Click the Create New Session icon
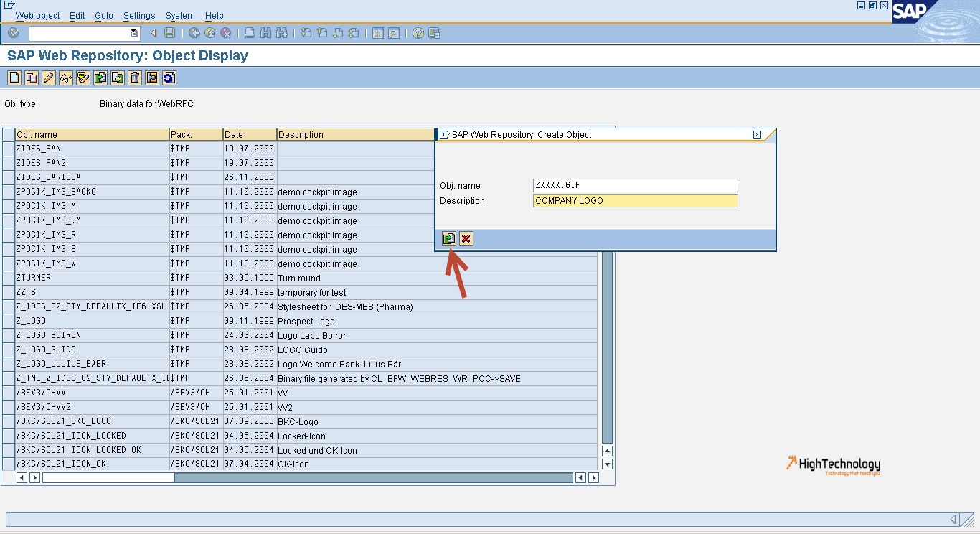The image size is (980, 534). pos(378,33)
